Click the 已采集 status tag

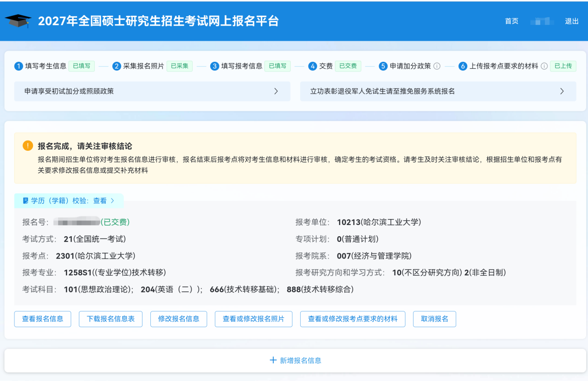[x=180, y=66]
